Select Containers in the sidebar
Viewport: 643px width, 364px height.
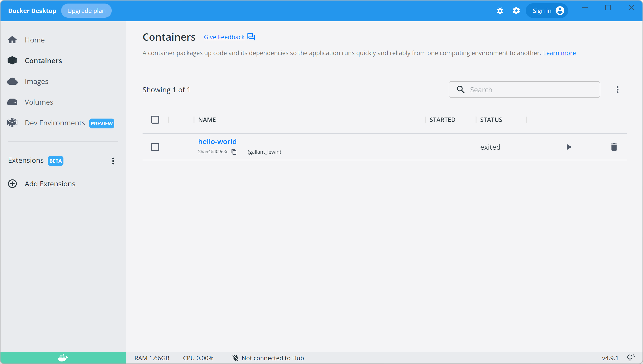[x=63, y=60]
